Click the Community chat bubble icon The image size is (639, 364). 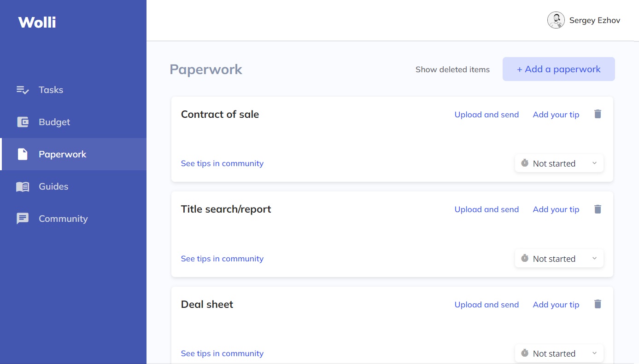tap(23, 219)
